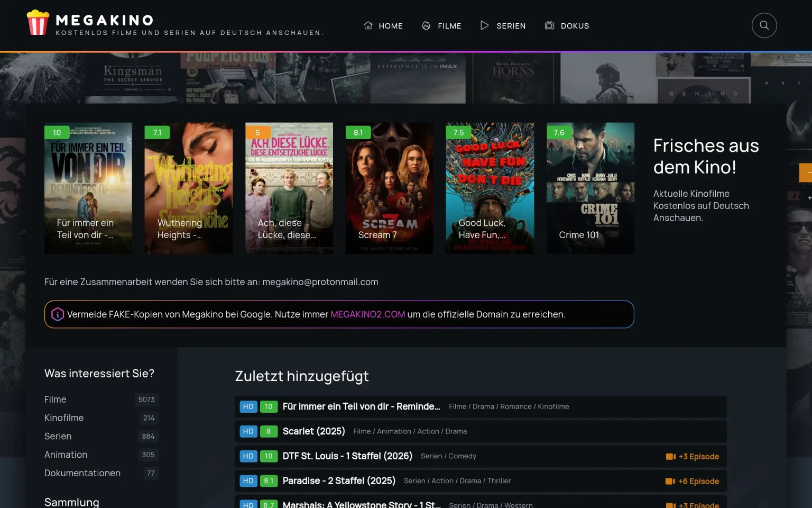Click the "Sammlung" sidebar heading
The width and height of the screenshot is (812, 508).
[72, 502]
